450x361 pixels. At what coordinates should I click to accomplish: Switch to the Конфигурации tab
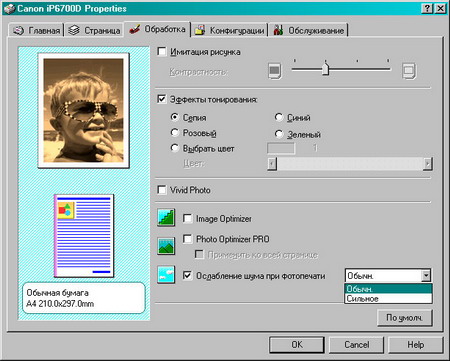(230, 30)
